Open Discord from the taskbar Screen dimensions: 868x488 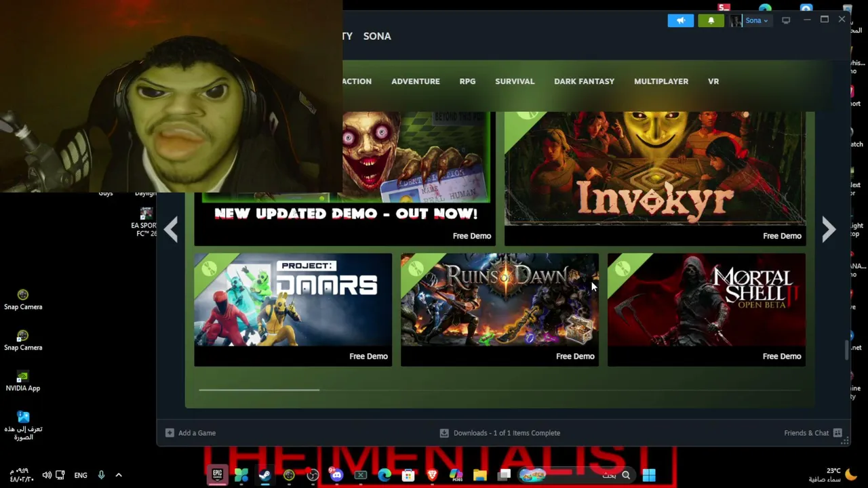(336, 475)
